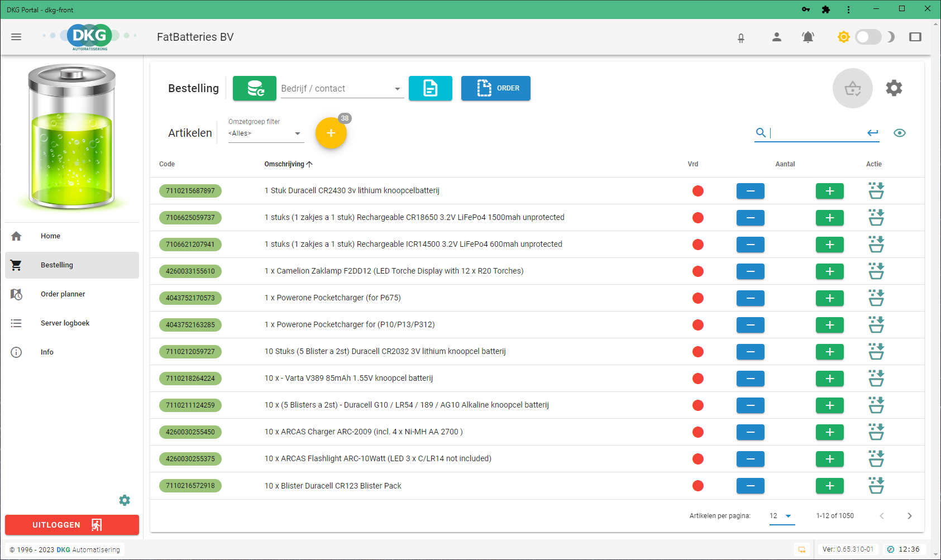The image size is (941, 560).
Task: Increase quantity for Powerone P10/P13/P312 row
Action: (x=830, y=325)
